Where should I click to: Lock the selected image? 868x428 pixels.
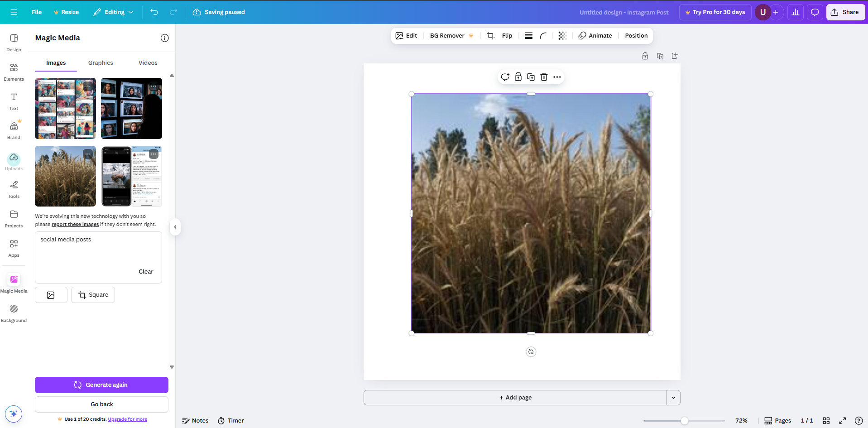518,77
